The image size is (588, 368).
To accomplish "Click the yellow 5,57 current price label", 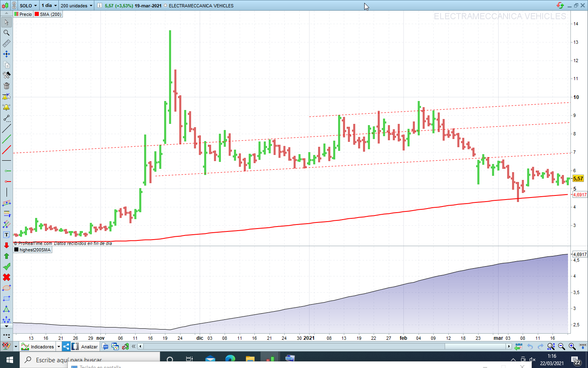I will click(x=578, y=179).
